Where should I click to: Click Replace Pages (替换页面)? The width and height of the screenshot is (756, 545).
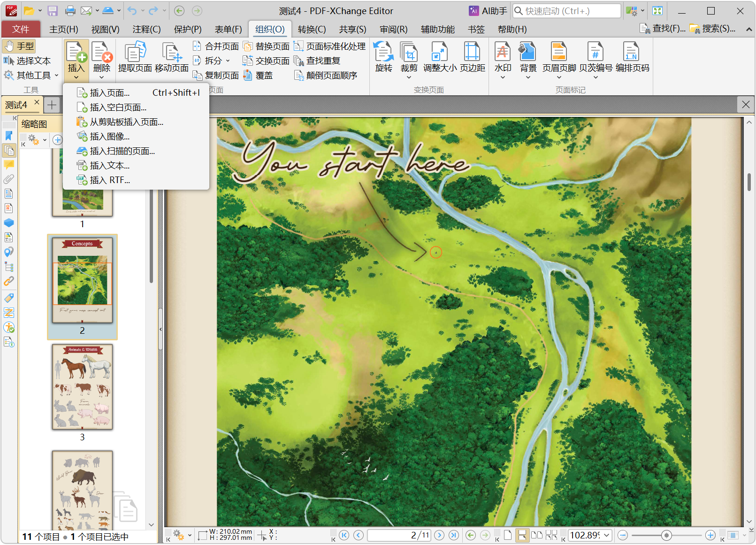267,46
